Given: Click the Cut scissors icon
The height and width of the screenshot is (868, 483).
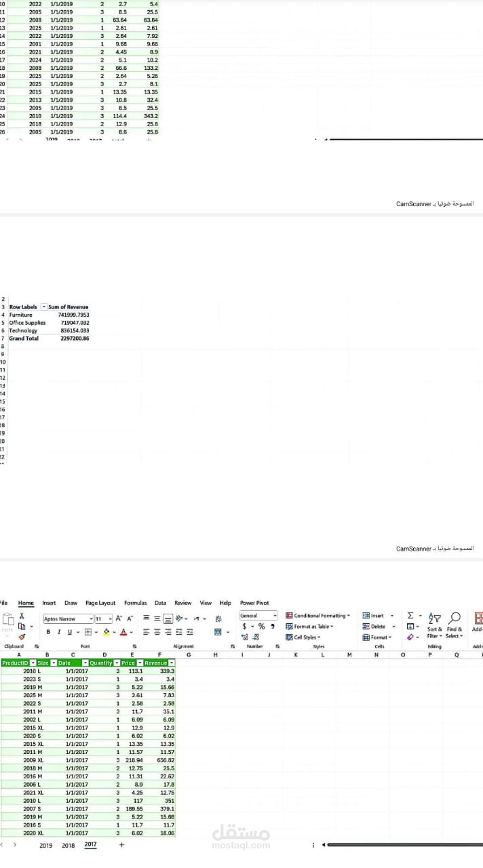Looking at the screenshot, I should (x=22, y=616).
